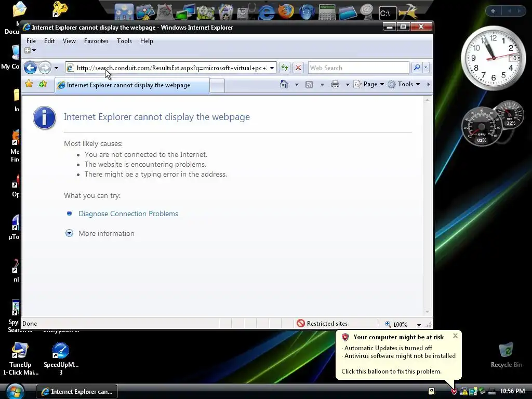This screenshot has width=532, height=399.
Task: Click the sidebar add gadget plus button
Action: [493, 11]
